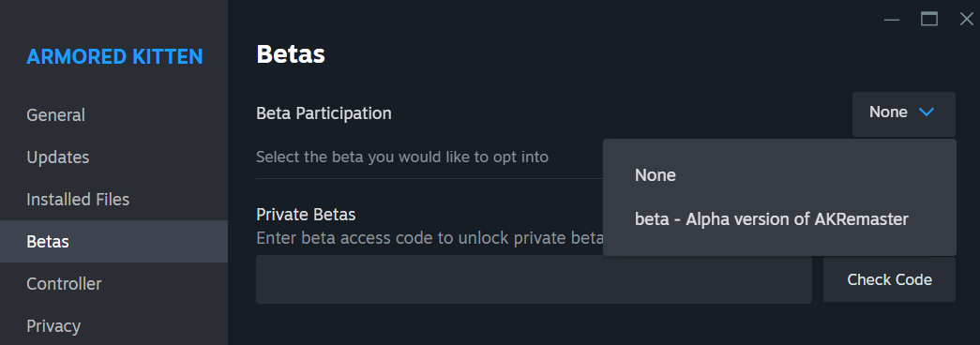Click the beta access code input field

[534, 279]
